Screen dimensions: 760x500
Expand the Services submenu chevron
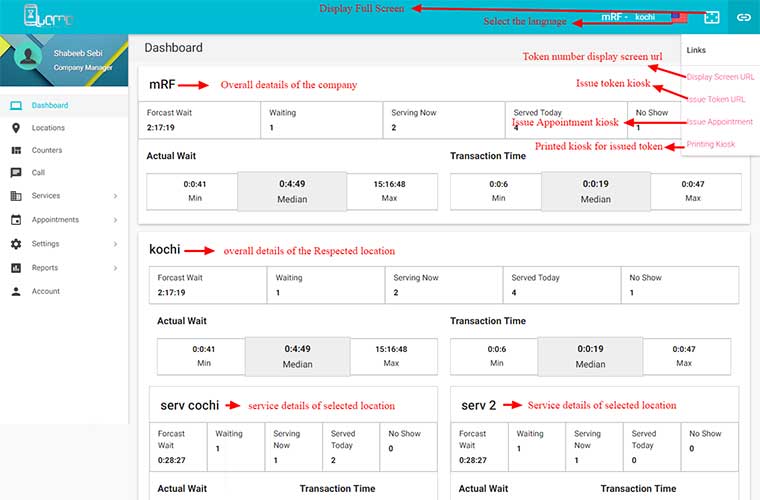pyautogui.click(x=115, y=196)
